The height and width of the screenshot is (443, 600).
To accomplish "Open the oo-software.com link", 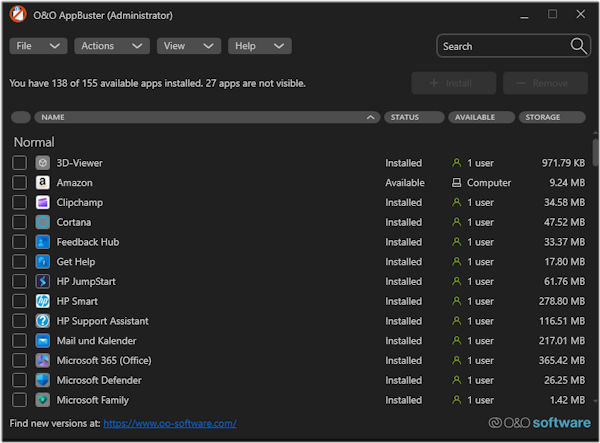I will 170,423.
